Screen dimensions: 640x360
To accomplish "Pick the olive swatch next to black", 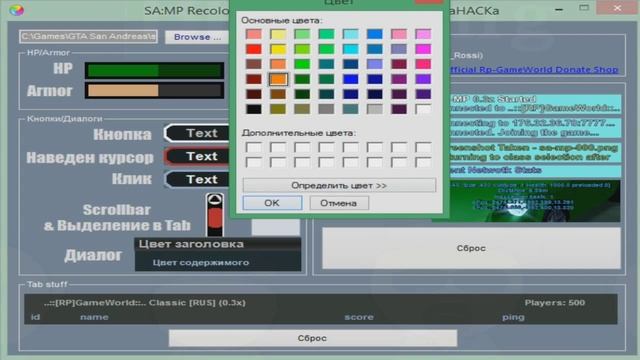I will pos(278,109).
